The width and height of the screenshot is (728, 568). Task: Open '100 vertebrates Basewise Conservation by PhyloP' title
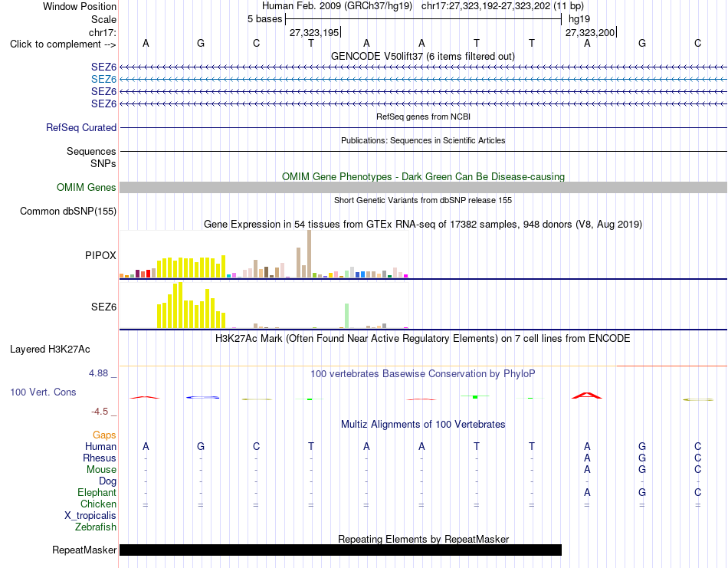pos(423,374)
